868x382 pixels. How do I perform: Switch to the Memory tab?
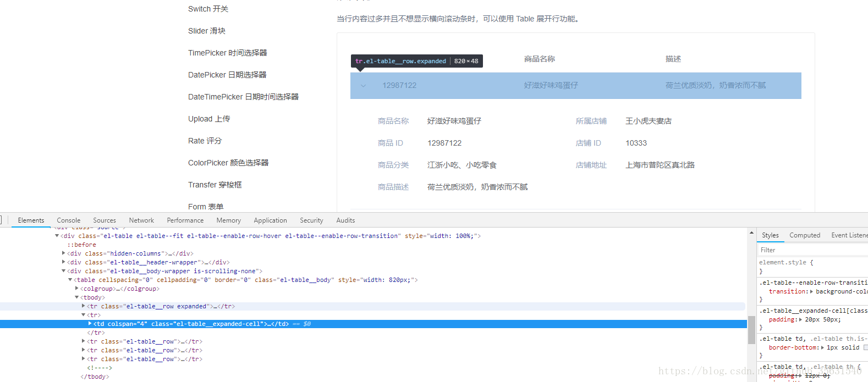[x=229, y=220]
